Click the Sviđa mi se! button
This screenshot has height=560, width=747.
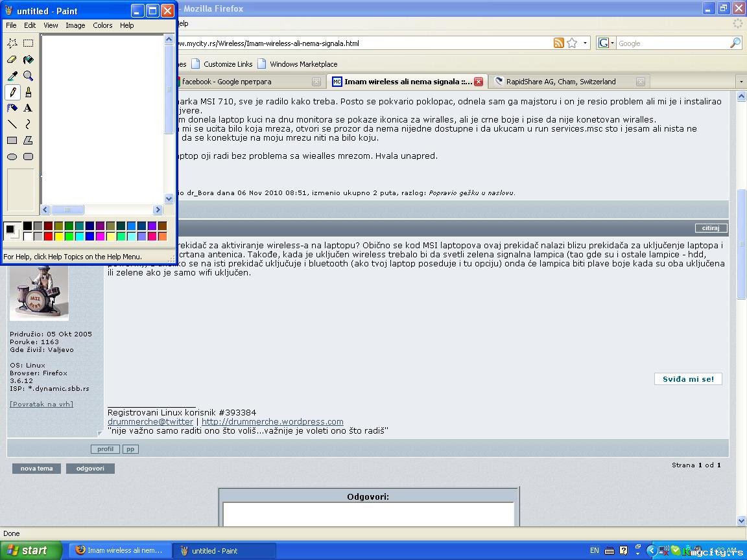point(689,379)
